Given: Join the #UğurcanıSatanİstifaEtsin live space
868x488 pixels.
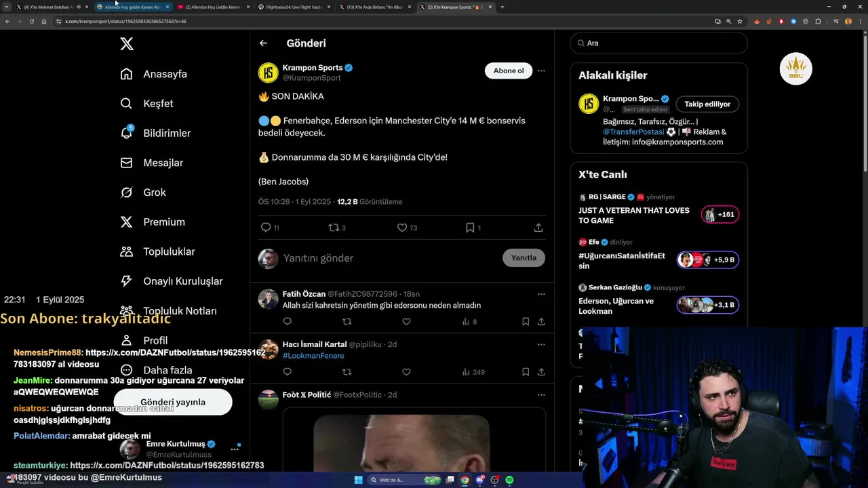Looking at the screenshot, I should 707,260.
